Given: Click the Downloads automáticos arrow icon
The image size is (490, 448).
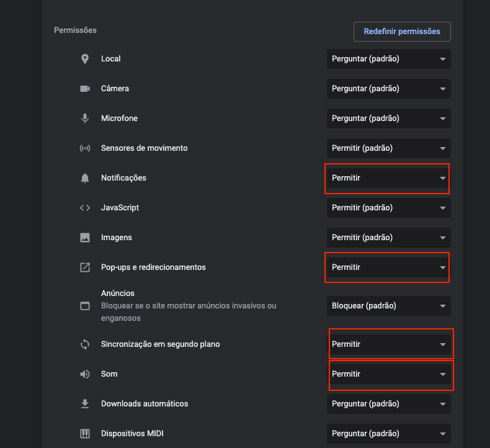Looking at the screenshot, I should [x=85, y=404].
